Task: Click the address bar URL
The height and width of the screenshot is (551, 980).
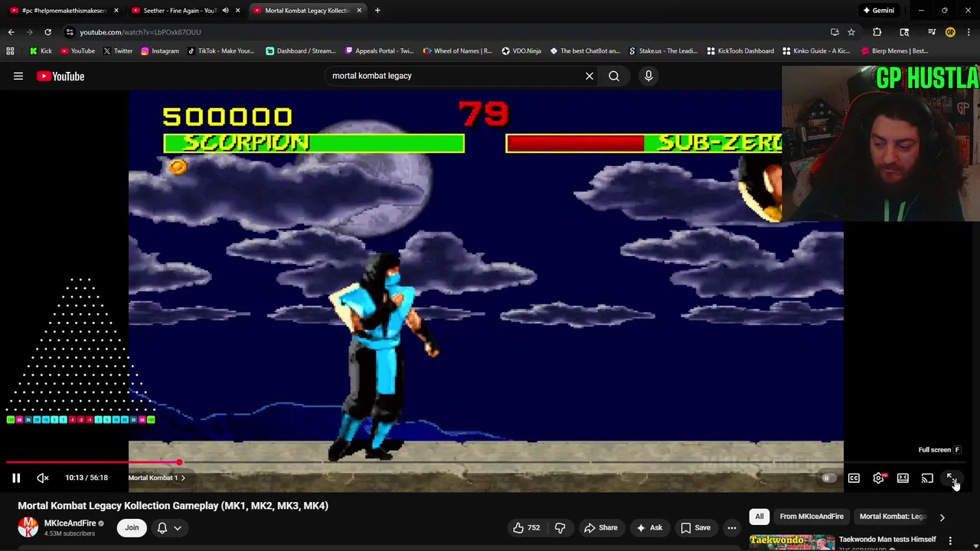Action: coord(140,32)
